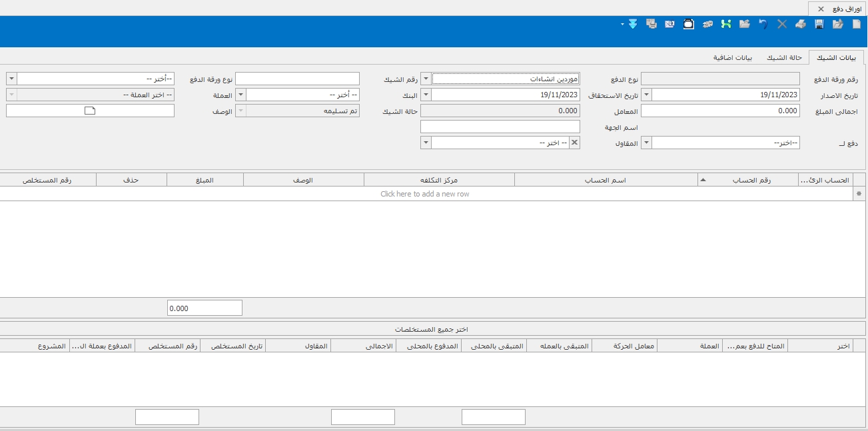Click the blue double down-arrow icon
Image resolution: width=868 pixels, height=431 pixels.
click(632, 24)
